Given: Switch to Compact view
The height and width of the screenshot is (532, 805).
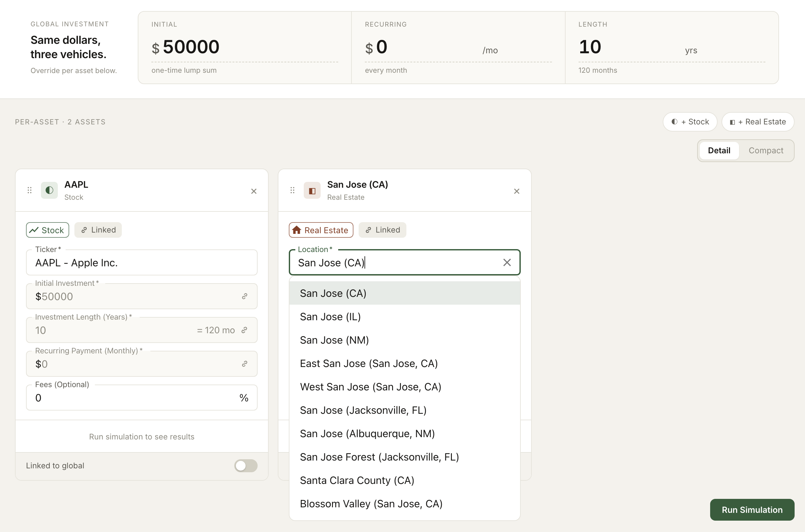Looking at the screenshot, I should [766, 151].
